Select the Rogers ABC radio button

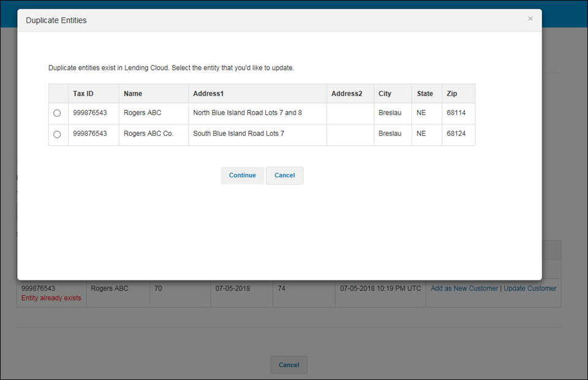tap(57, 113)
